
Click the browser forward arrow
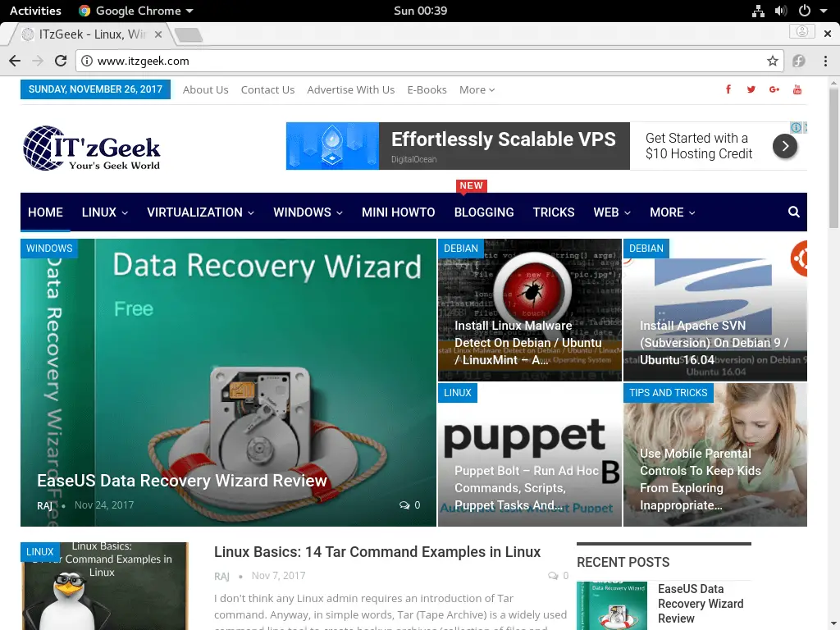tap(38, 61)
